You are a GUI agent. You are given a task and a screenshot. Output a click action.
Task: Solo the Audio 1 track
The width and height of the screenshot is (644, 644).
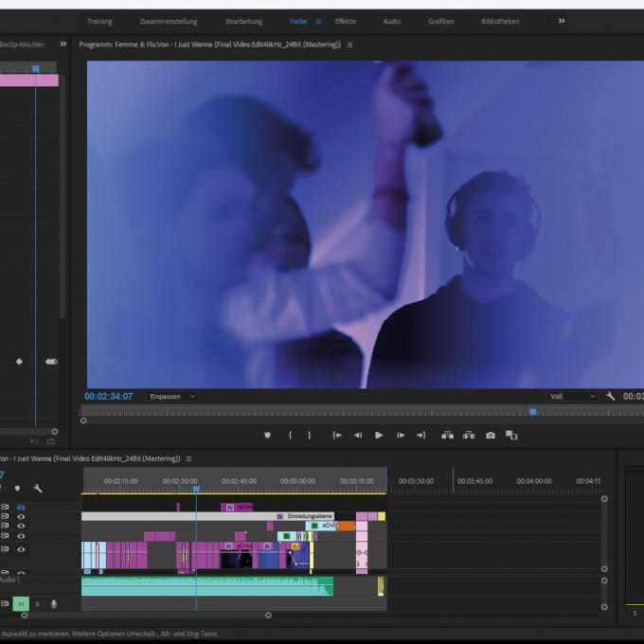pos(37,604)
